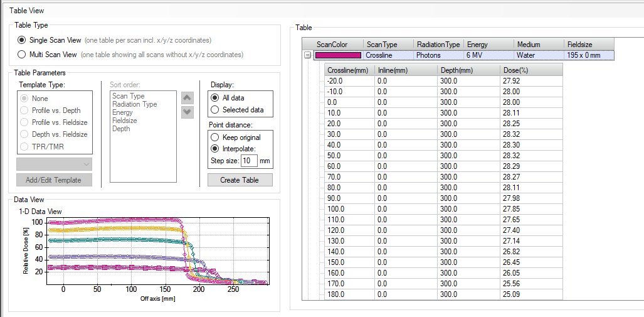Click the Step size input field
The height and width of the screenshot is (317, 644).
click(x=249, y=161)
